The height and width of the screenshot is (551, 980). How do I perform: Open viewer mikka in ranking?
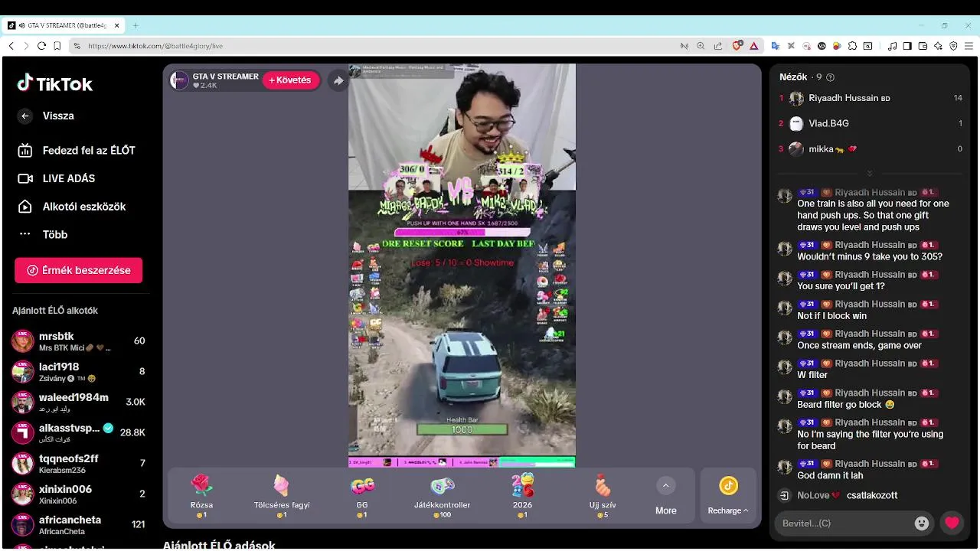tap(871, 149)
